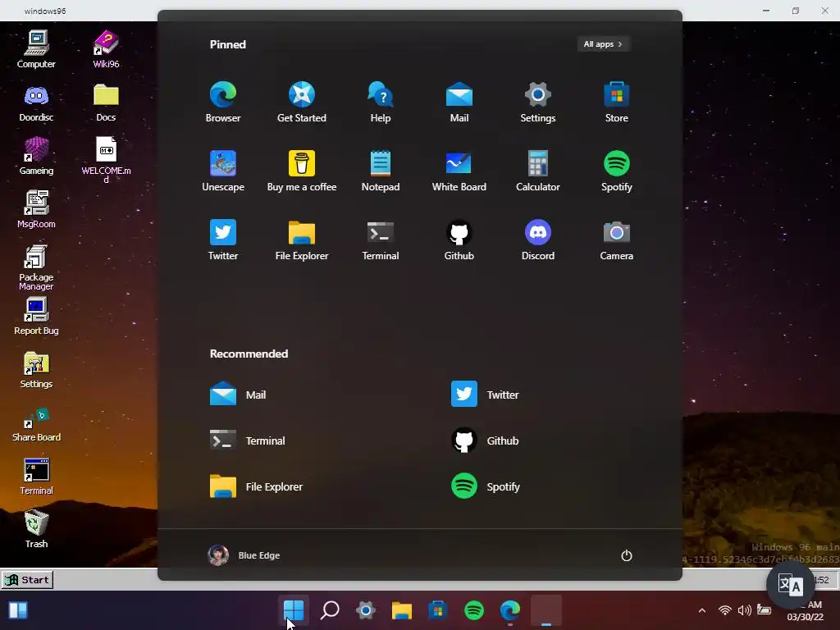Image resolution: width=840 pixels, height=630 pixels.
Task: Open the Wiki96 desktop shortcut
Action: click(x=106, y=49)
